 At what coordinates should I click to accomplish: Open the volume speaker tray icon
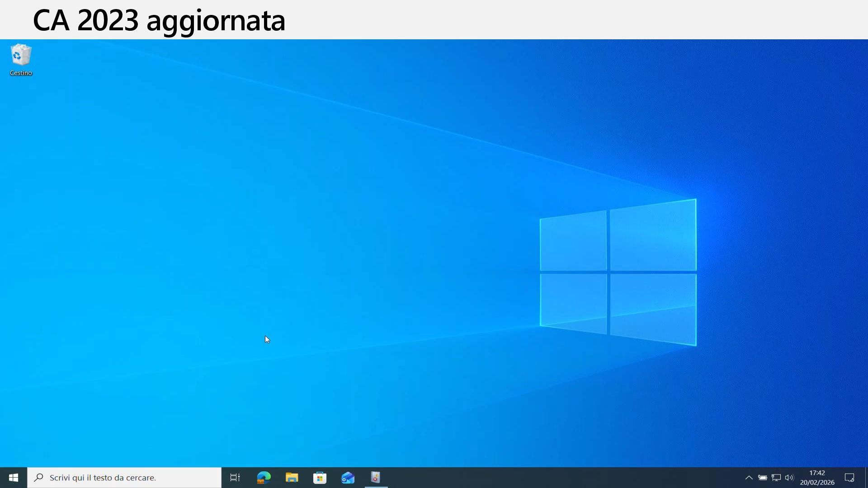pyautogui.click(x=789, y=478)
